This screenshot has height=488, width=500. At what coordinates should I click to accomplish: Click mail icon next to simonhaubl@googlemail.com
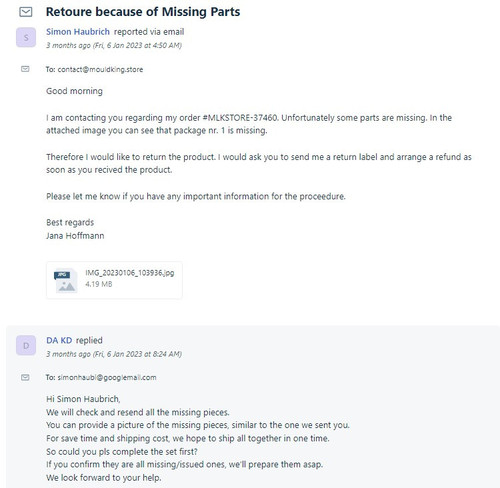coord(25,377)
